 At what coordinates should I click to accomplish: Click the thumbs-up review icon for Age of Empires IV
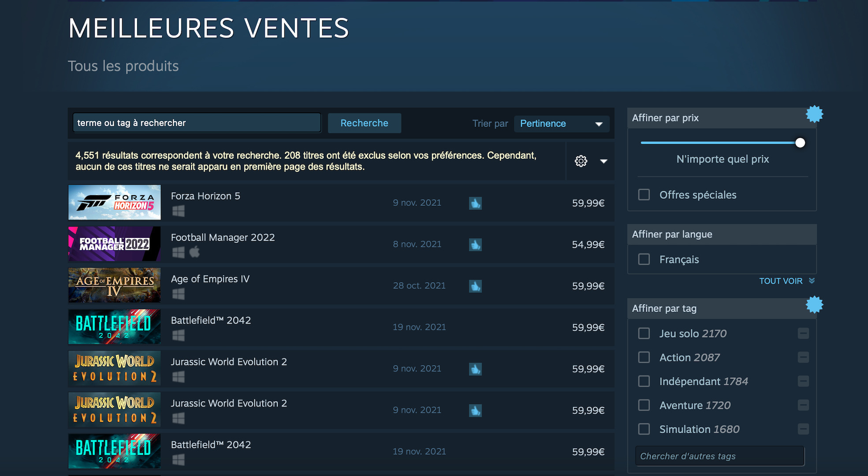tap(475, 286)
